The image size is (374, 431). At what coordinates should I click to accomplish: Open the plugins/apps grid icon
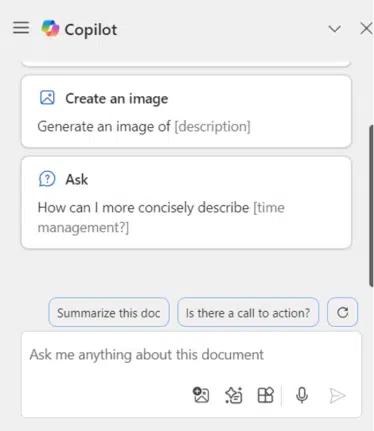266,395
